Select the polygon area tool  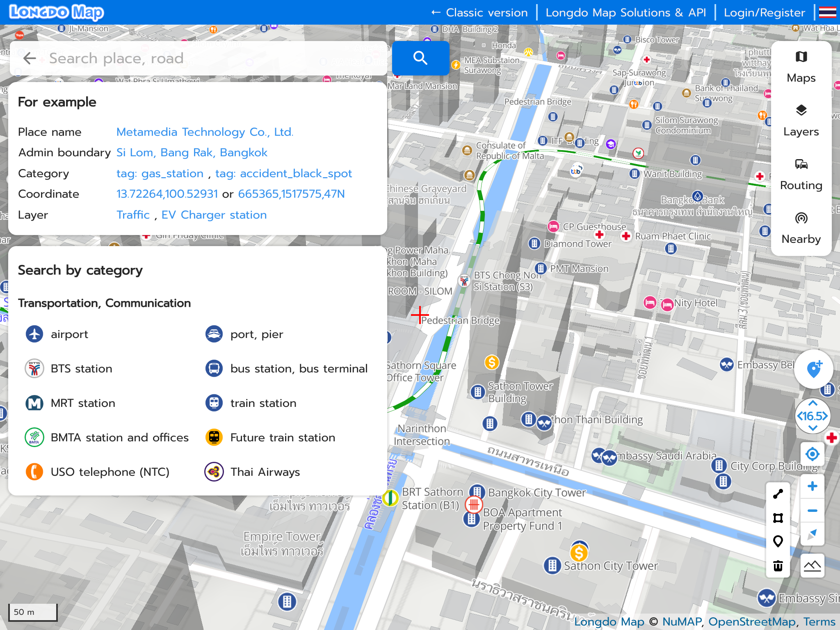click(x=778, y=518)
